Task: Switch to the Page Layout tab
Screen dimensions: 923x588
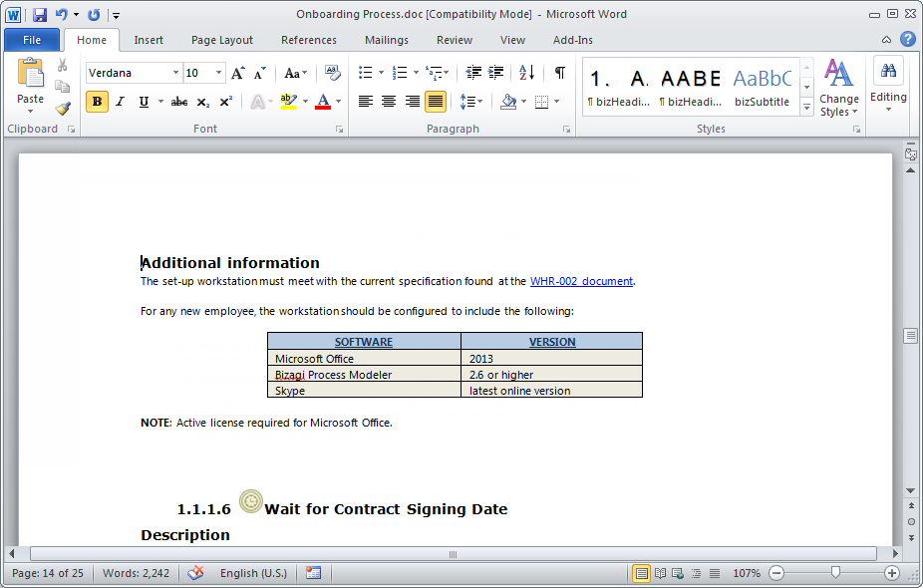Action: coord(222,40)
